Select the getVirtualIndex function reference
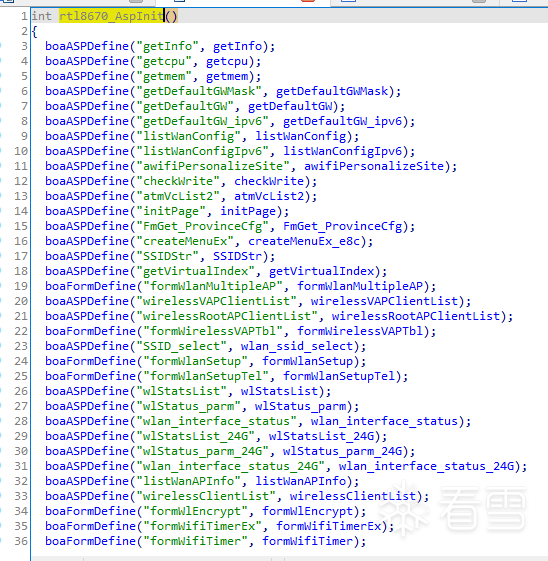The image size is (548, 561). coord(322,272)
